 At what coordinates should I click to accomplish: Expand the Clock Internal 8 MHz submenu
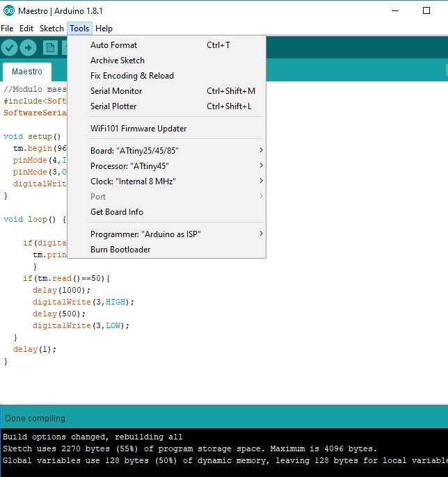click(x=166, y=181)
